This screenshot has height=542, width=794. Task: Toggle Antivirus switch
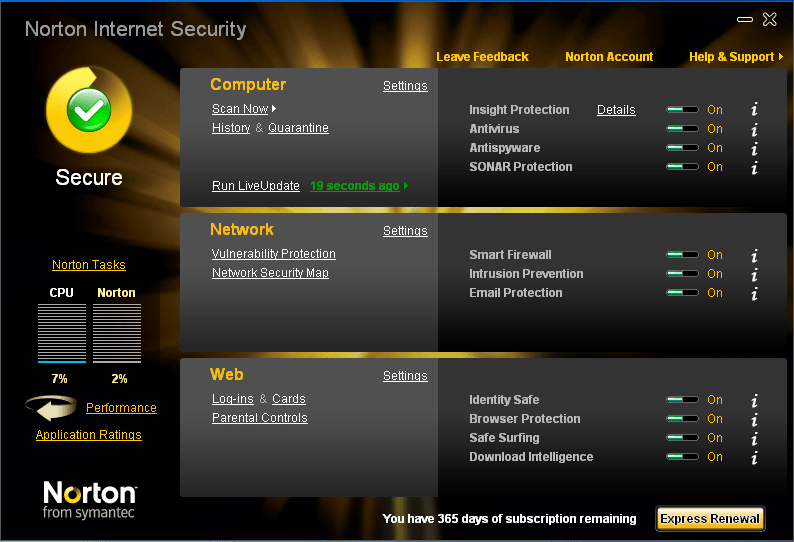682,129
